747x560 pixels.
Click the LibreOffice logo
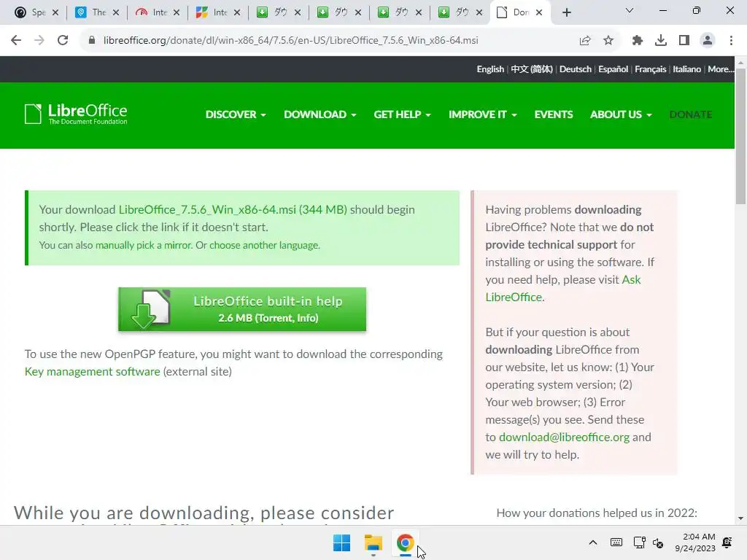tap(76, 114)
